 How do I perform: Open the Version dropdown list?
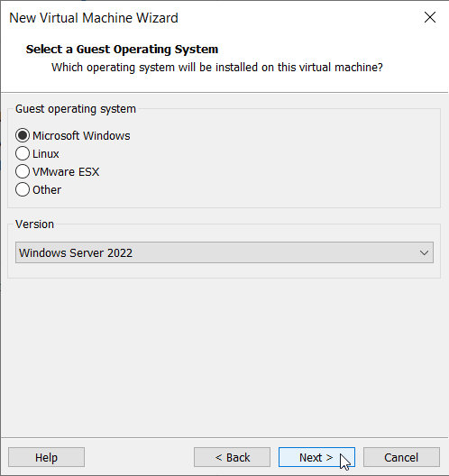[224, 252]
